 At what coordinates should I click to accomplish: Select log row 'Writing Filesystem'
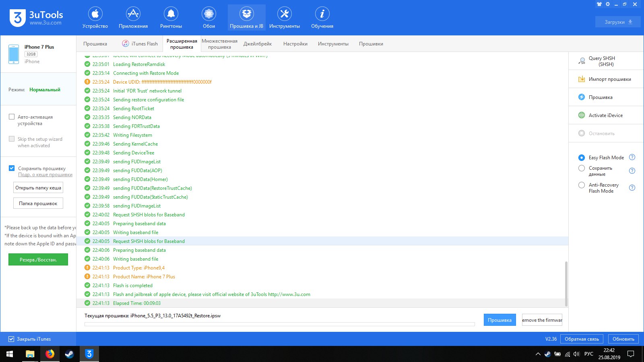point(322,135)
